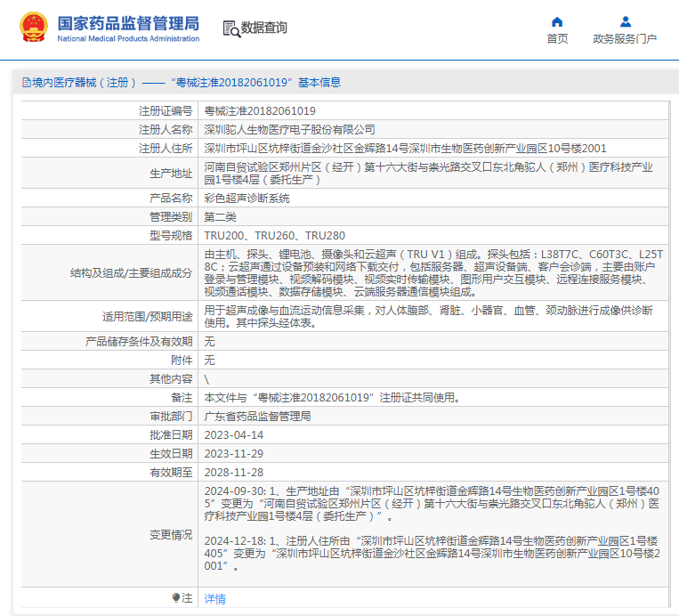Click the national emblem logo
The image size is (679, 616).
34,27
